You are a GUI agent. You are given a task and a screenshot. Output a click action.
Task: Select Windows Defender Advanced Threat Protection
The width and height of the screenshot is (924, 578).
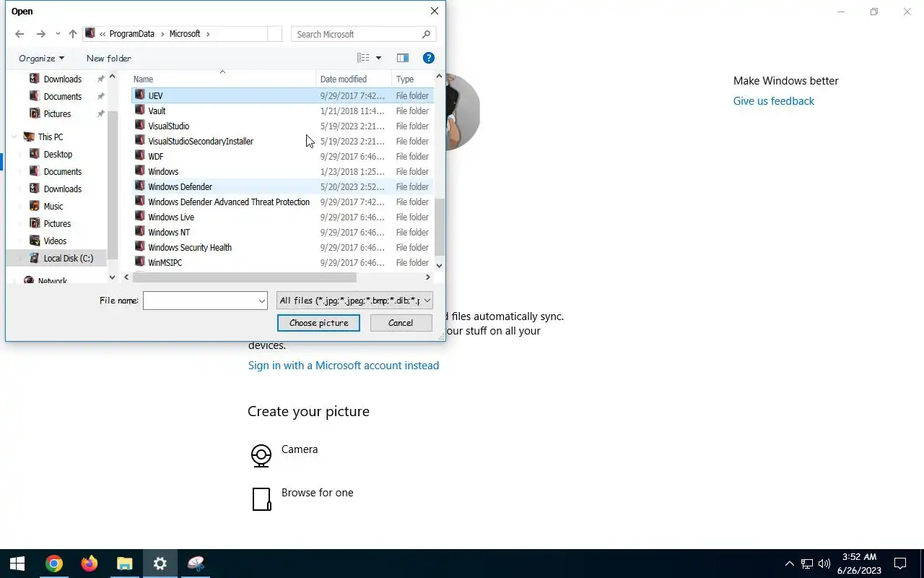[229, 202]
